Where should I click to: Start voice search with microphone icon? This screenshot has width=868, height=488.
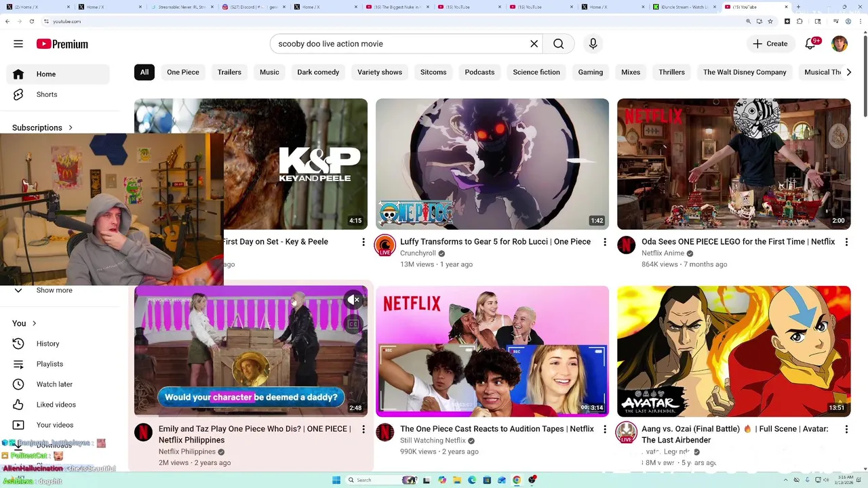(593, 44)
